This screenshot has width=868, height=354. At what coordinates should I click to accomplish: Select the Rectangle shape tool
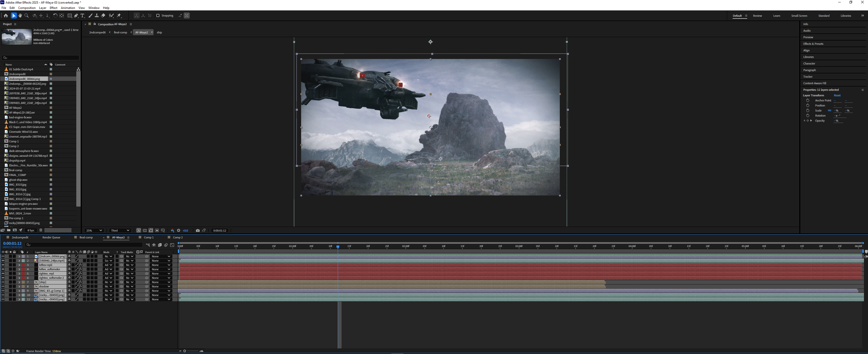(69, 16)
